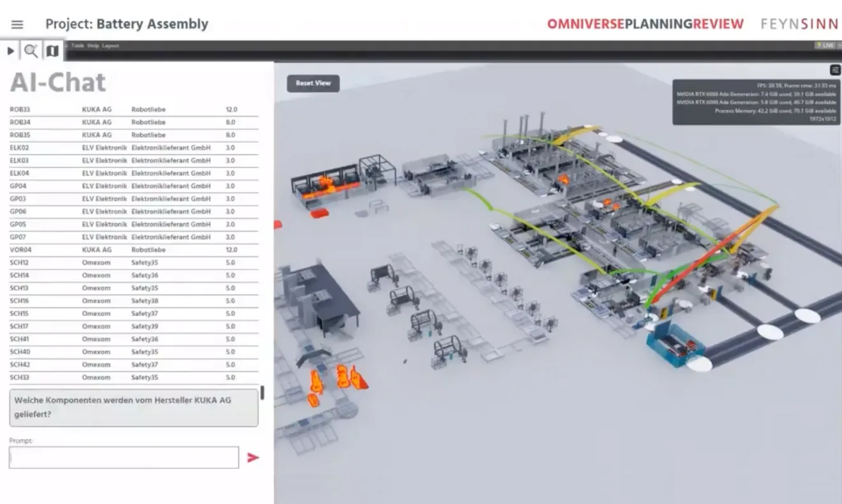The image size is (842, 504).
Task: Click the LIVE status indicator
Action: (x=825, y=45)
